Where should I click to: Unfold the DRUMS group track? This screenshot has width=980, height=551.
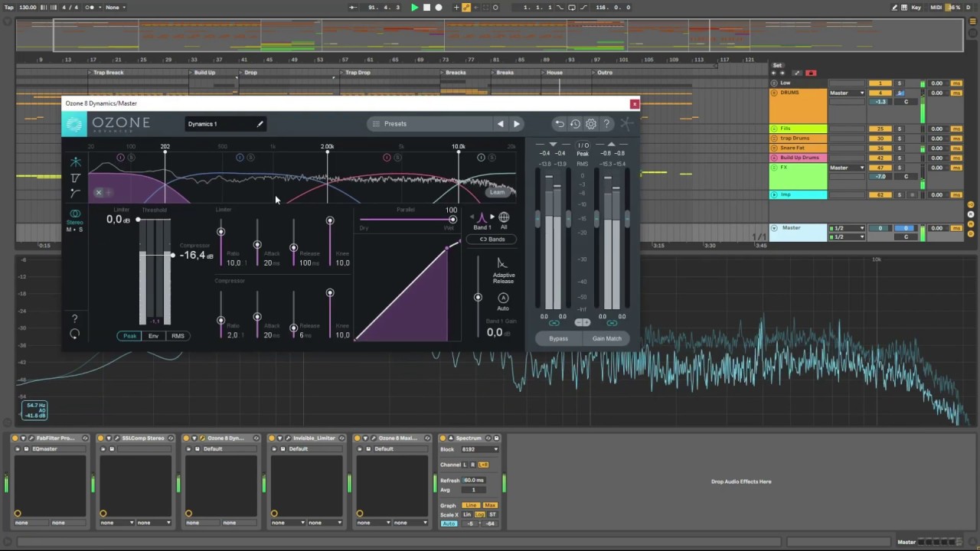tap(774, 93)
